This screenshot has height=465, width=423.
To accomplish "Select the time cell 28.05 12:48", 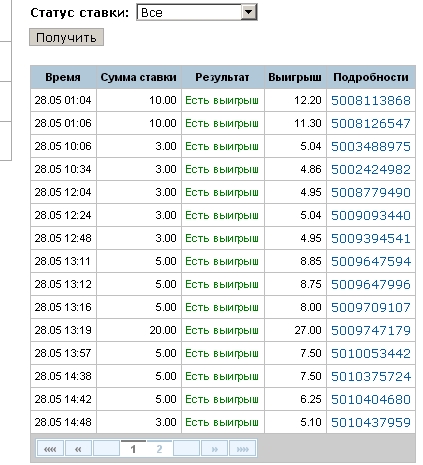I will pos(63,238).
